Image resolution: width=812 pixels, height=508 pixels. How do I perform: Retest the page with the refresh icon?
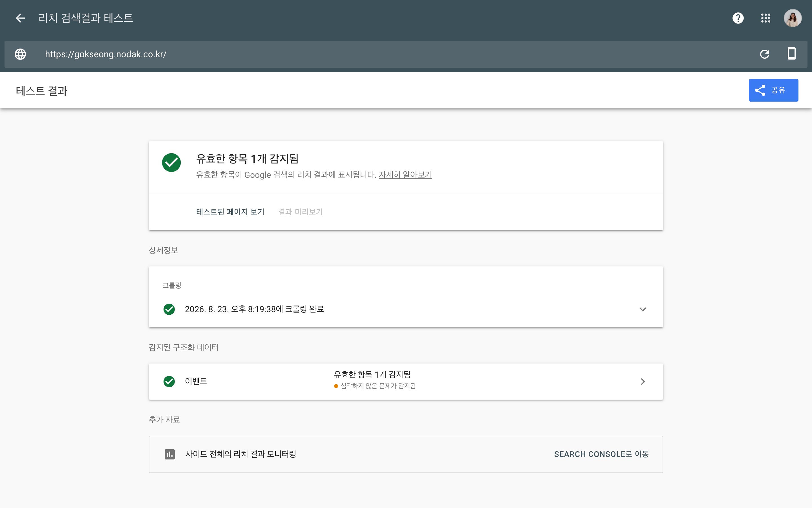[764, 54]
